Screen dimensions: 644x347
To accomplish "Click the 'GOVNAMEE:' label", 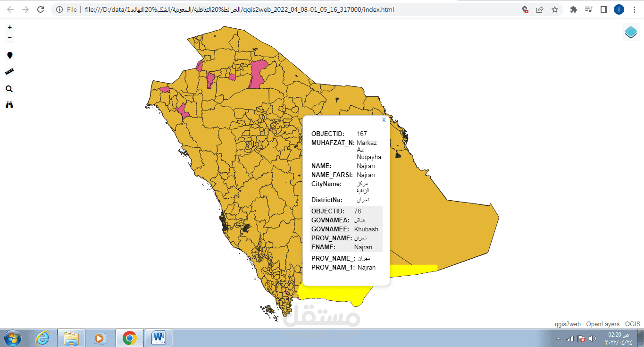I will [x=330, y=229].
